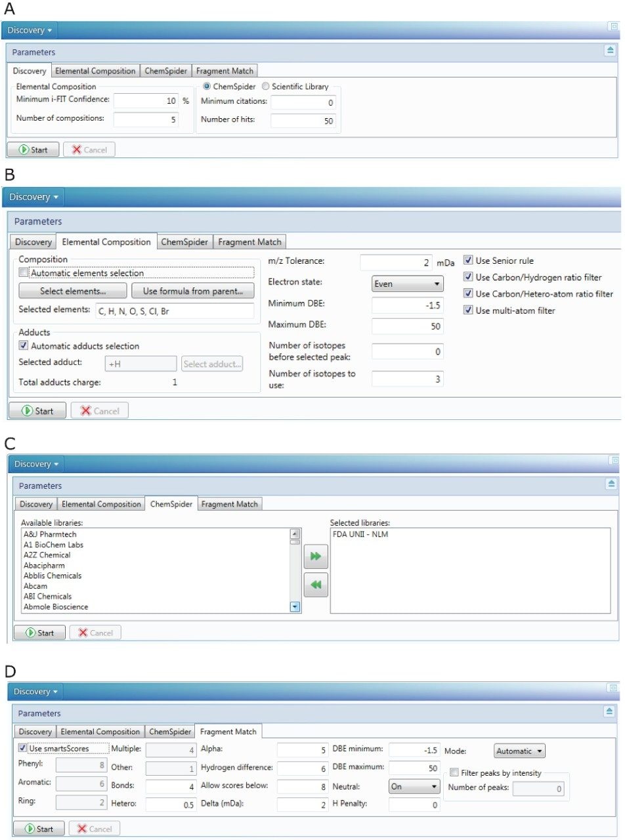Open the Neutral dropdown set to On

coord(414,786)
